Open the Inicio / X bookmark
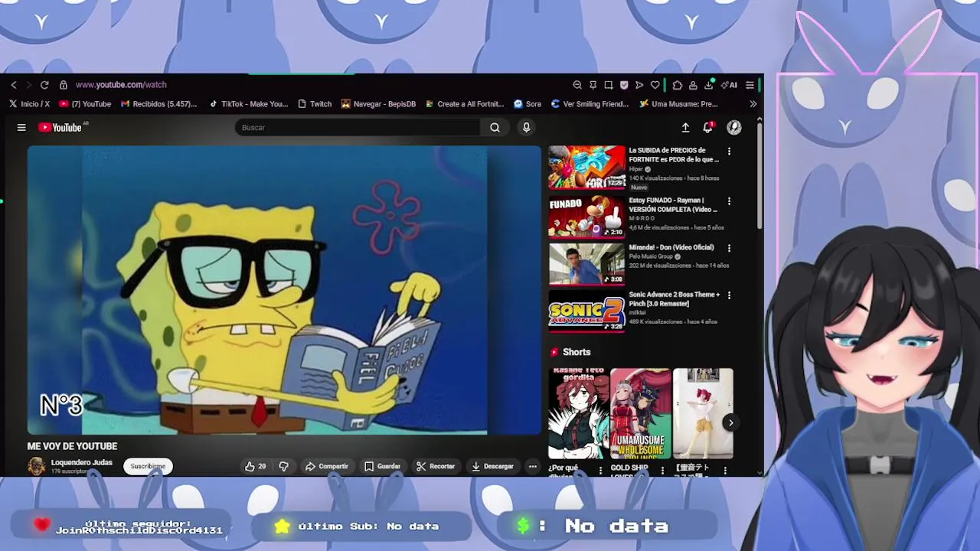 pos(30,104)
